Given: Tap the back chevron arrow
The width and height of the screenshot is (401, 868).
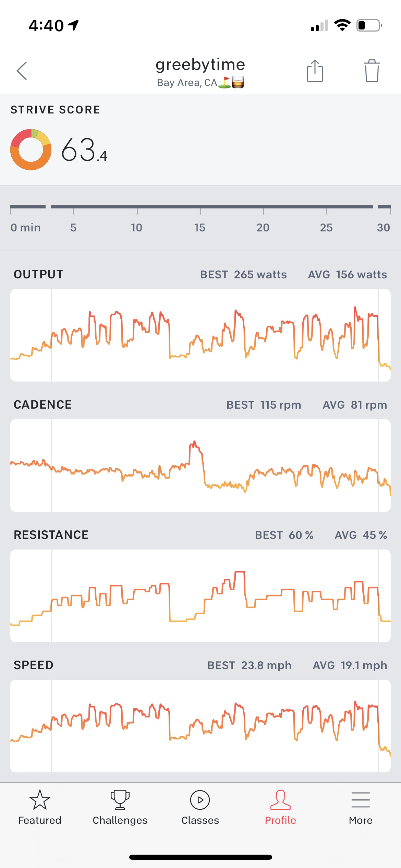Looking at the screenshot, I should click(x=22, y=71).
